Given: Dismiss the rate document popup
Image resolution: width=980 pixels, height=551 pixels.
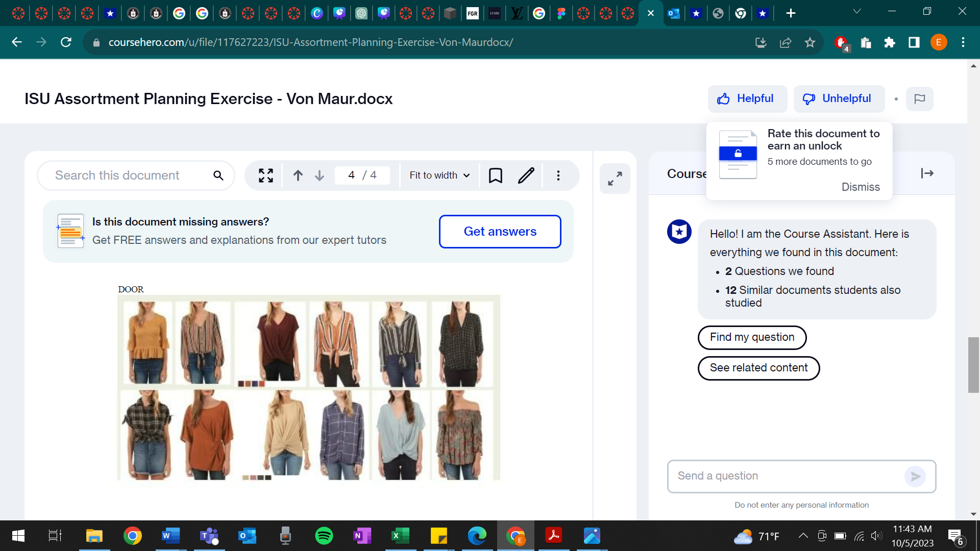Looking at the screenshot, I should tap(860, 187).
